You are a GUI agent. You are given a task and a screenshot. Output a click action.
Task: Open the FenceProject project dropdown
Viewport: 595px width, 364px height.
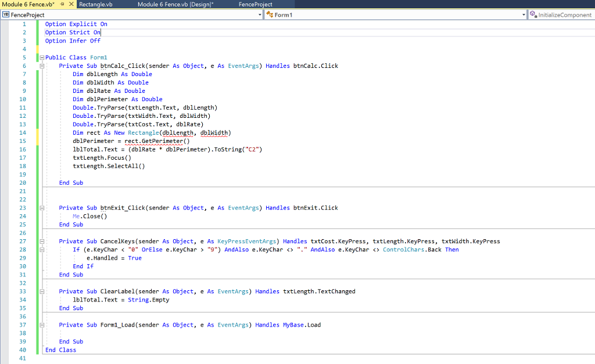coord(260,15)
